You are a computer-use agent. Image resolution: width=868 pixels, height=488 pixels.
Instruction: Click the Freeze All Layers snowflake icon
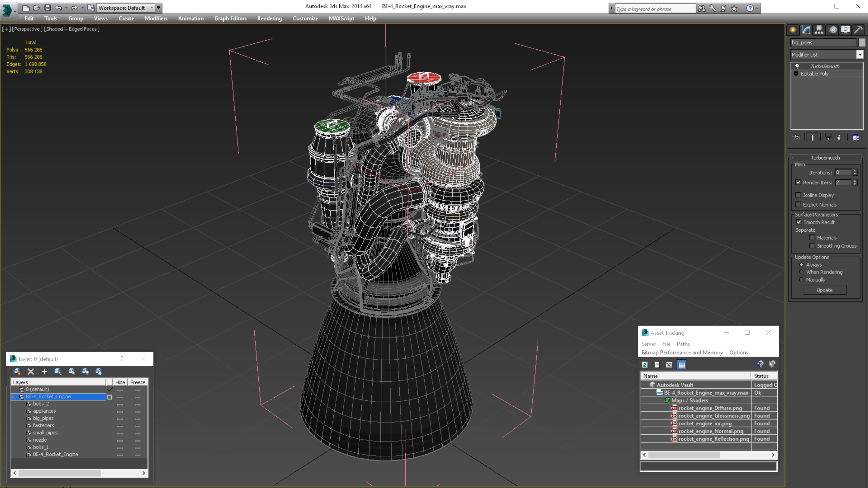click(x=99, y=371)
